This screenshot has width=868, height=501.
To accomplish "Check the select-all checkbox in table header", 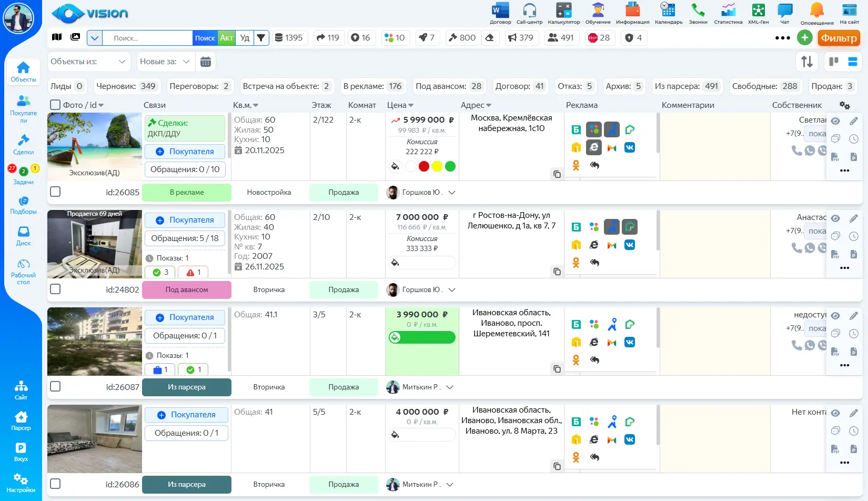I will (x=55, y=105).
